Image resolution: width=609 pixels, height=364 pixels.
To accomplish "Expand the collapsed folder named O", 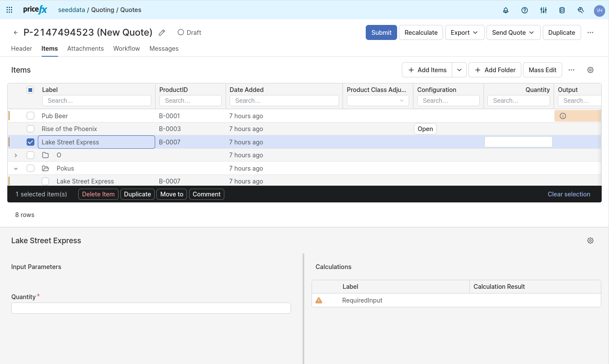I will click(16, 155).
